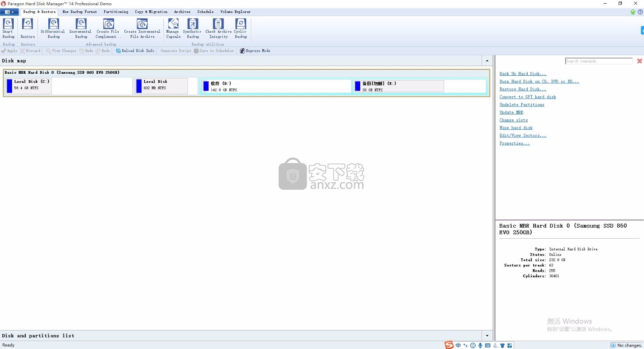Focus the Search commands field
Screen dimensions: 644x349
[599, 61]
